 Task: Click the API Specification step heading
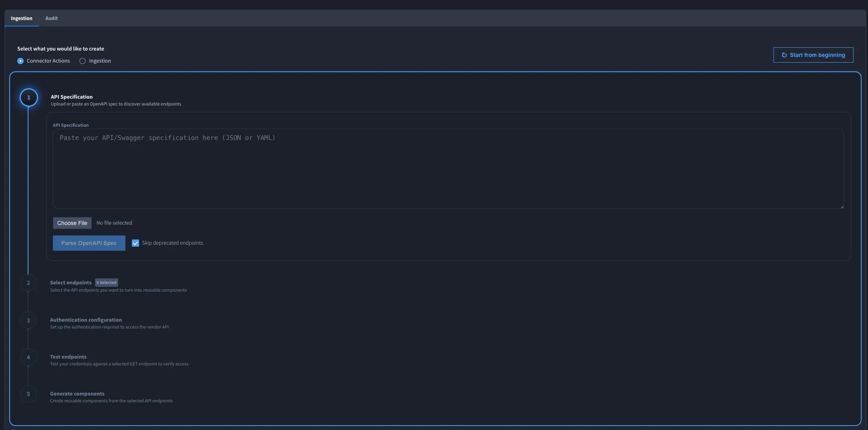72,97
